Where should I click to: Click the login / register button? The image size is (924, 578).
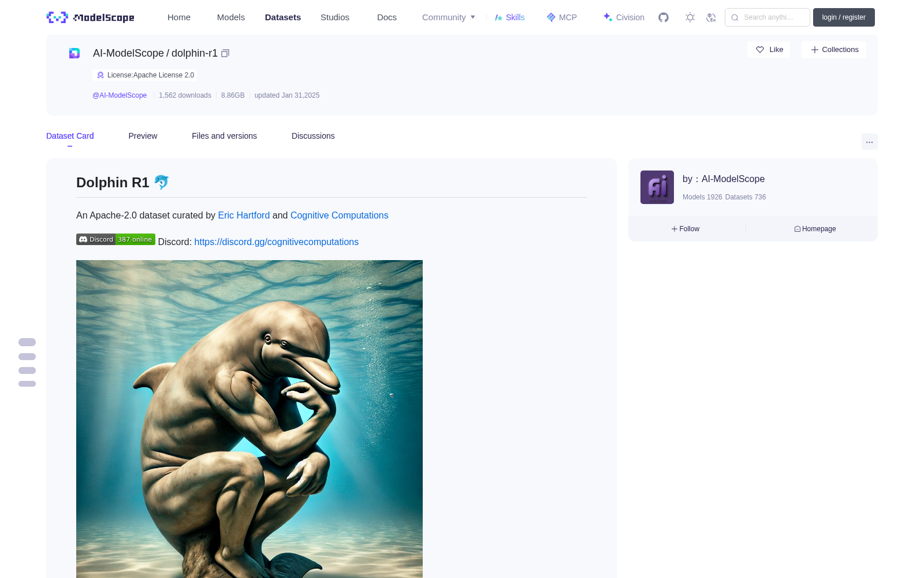tap(844, 17)
